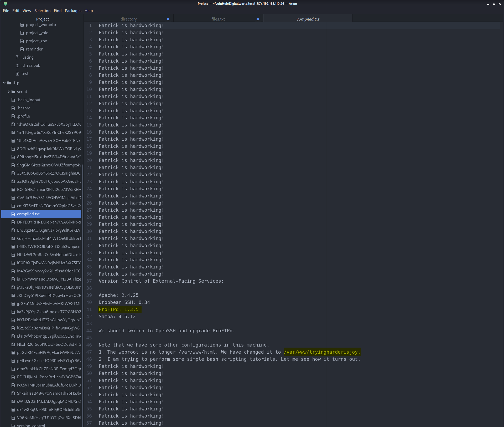The width and height of the screenshot is (504, 427).
Task: Open .bash_logout file
Action: click(x=29, y=100)
